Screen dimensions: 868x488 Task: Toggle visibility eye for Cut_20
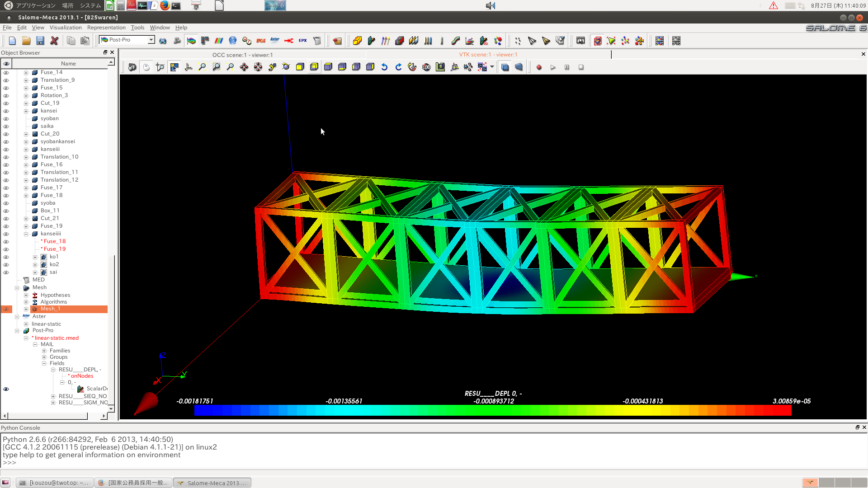(x=6, y=134)
